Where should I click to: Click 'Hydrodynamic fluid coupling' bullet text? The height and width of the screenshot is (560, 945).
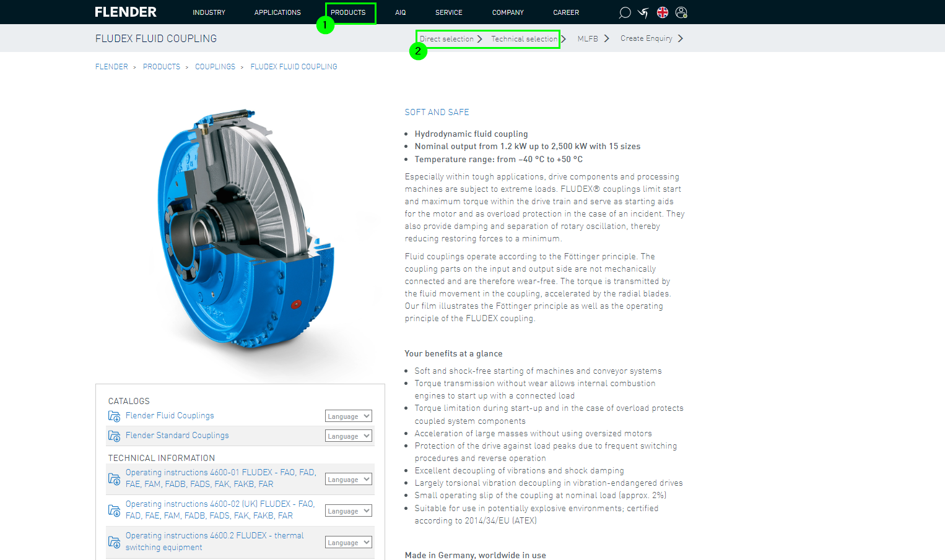click(x=471, y=134)
